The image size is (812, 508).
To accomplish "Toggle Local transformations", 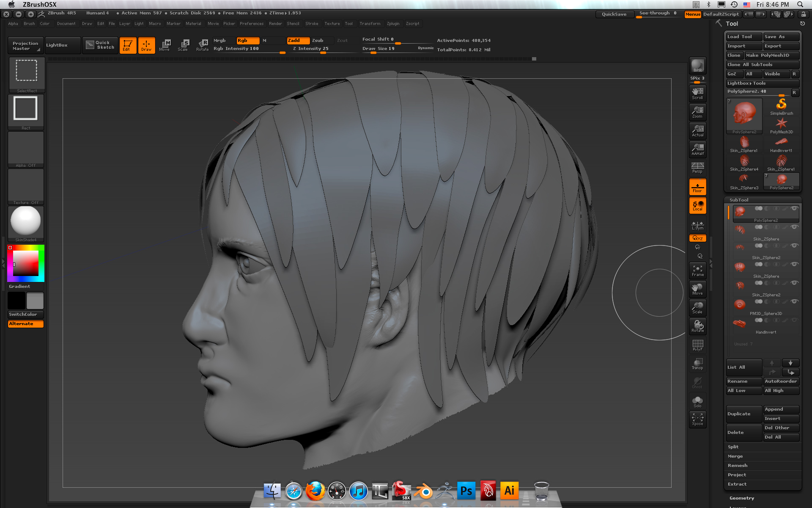I will pos(697,205).
